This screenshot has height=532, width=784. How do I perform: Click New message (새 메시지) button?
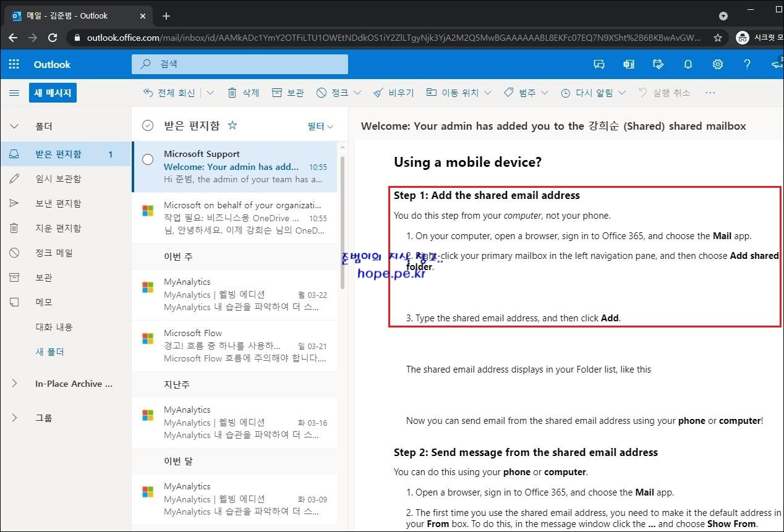tap(53, 93)
